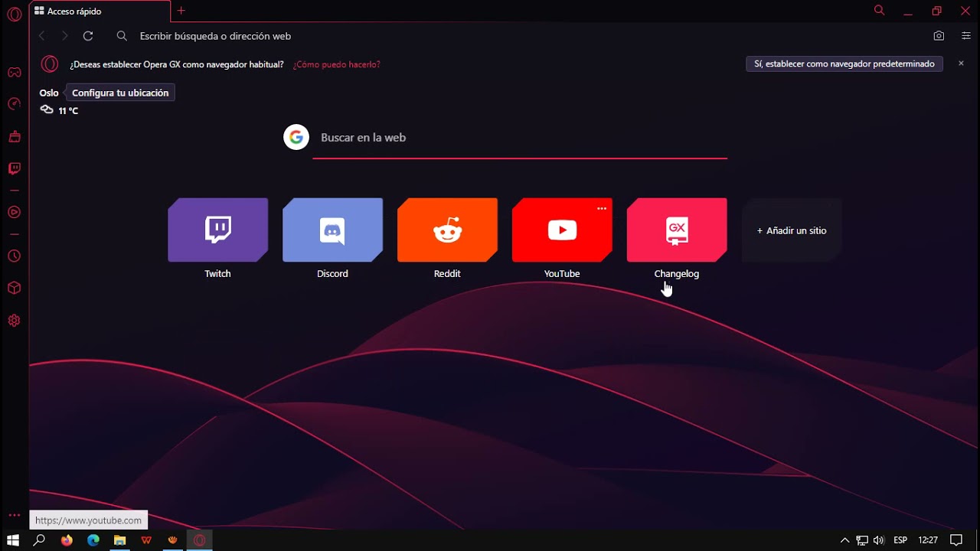
Task: Open the YouTube tile three-dots menu
Action: 602,208
